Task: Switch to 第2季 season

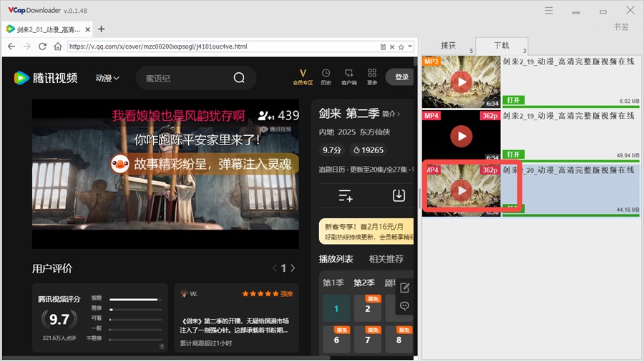Action: click(364, 283)
